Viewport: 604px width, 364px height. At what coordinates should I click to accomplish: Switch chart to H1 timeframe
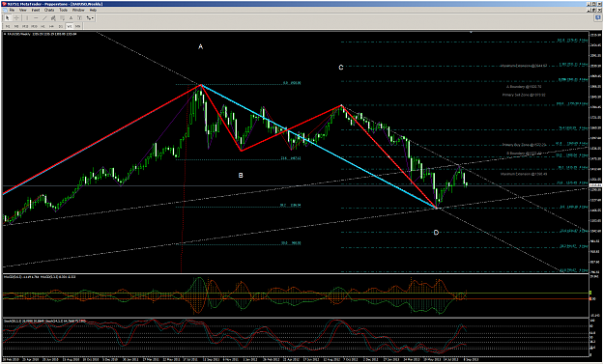[x=43, y=26]
